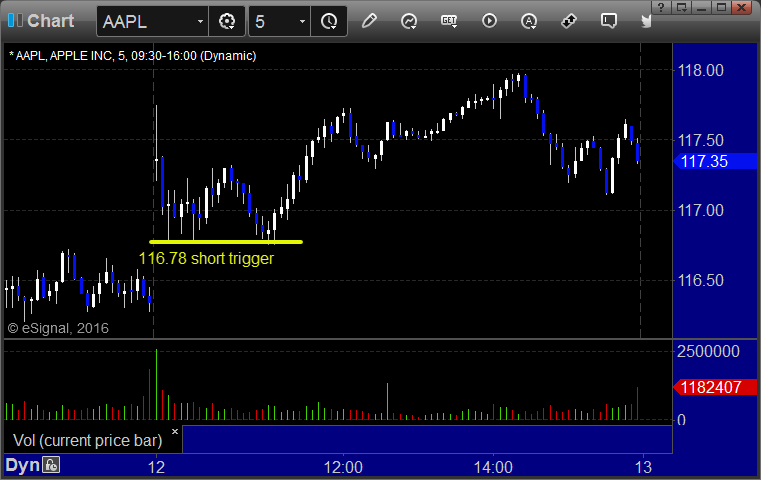Open the chat comment bubble icon
Viewport: 761px width, 480px height.
pos(608,21)
